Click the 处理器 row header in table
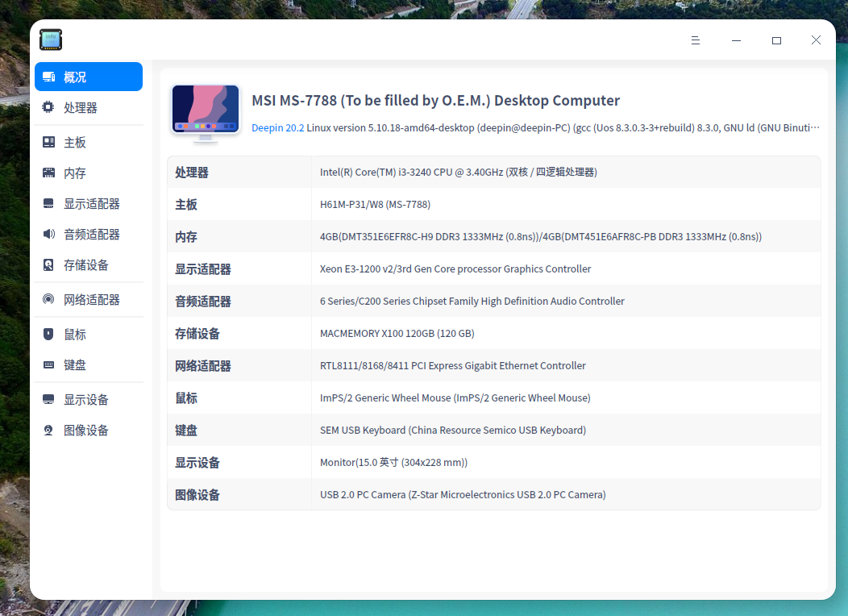Viewport: 848px width, 616px height. tap(192, 173)
